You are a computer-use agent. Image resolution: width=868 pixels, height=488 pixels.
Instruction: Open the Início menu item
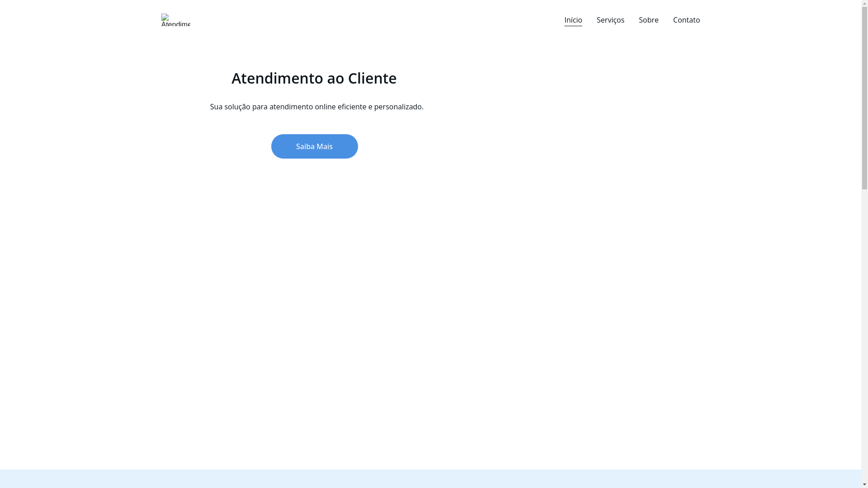573,20
